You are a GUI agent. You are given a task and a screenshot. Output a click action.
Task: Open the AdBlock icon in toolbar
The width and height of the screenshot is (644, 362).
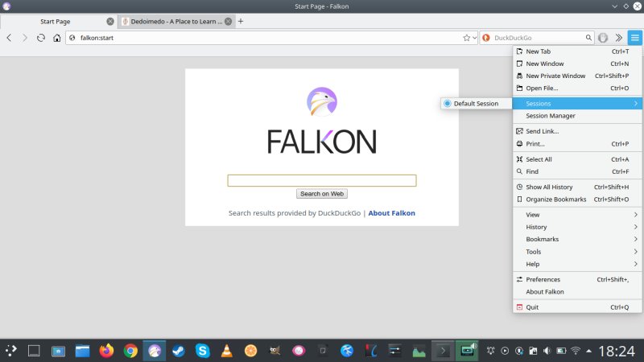coord(603,38)
